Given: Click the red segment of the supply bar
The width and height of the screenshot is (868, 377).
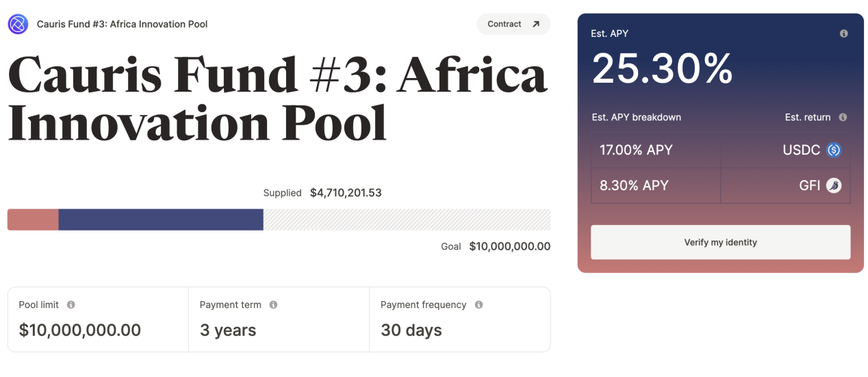Looking at the screenshot, I should coord(33,220).
